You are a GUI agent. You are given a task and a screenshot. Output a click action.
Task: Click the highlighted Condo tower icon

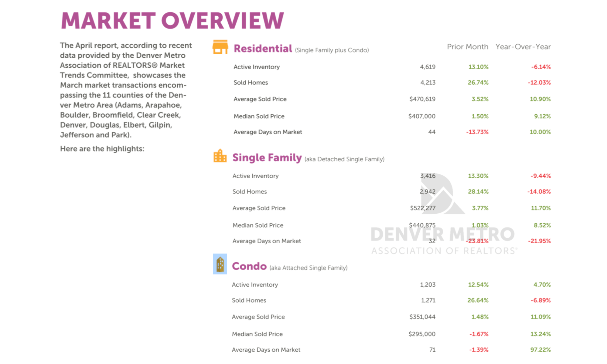tap(220, 264)
